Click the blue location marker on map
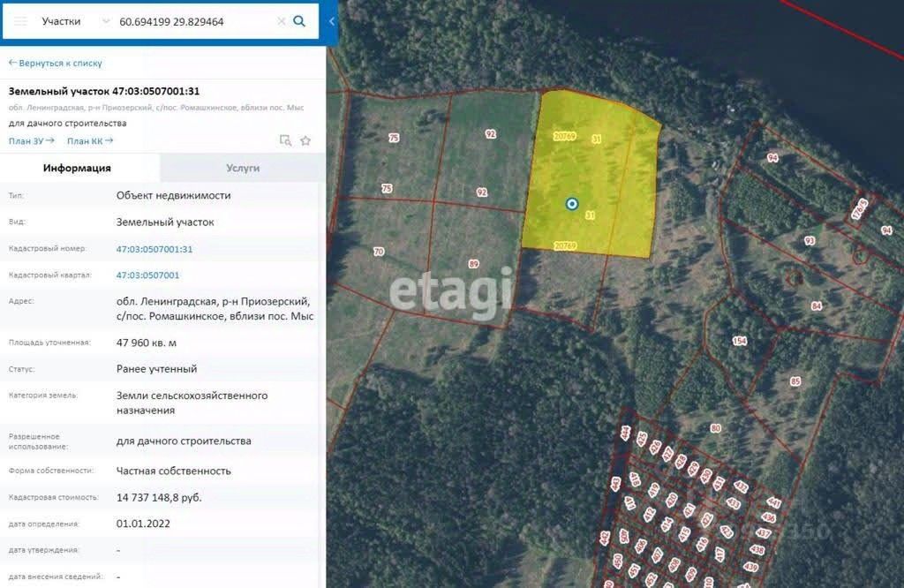 tap(572, 203)
